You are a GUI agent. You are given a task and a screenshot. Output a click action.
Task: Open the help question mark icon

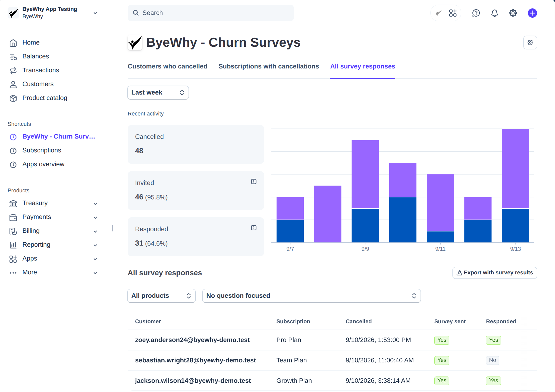(476, 13)
